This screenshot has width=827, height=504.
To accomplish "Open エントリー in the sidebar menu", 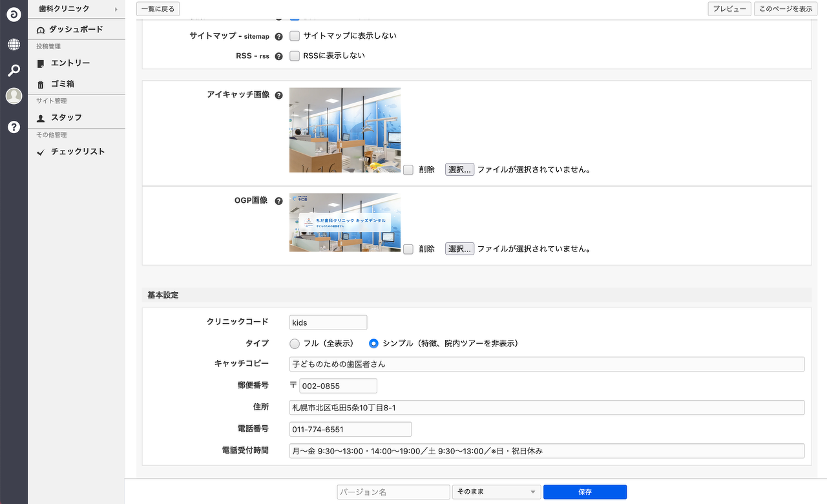I will (70, 63).
